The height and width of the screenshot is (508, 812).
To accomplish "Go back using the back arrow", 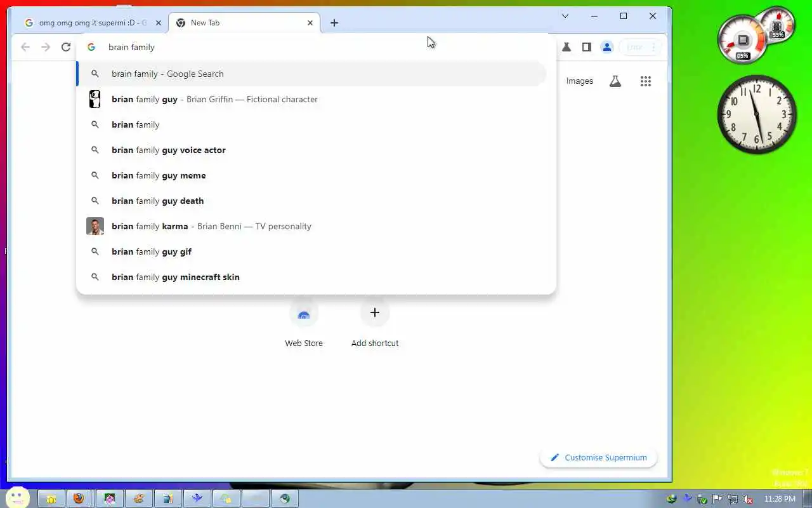I will click(x=25, y=47).
